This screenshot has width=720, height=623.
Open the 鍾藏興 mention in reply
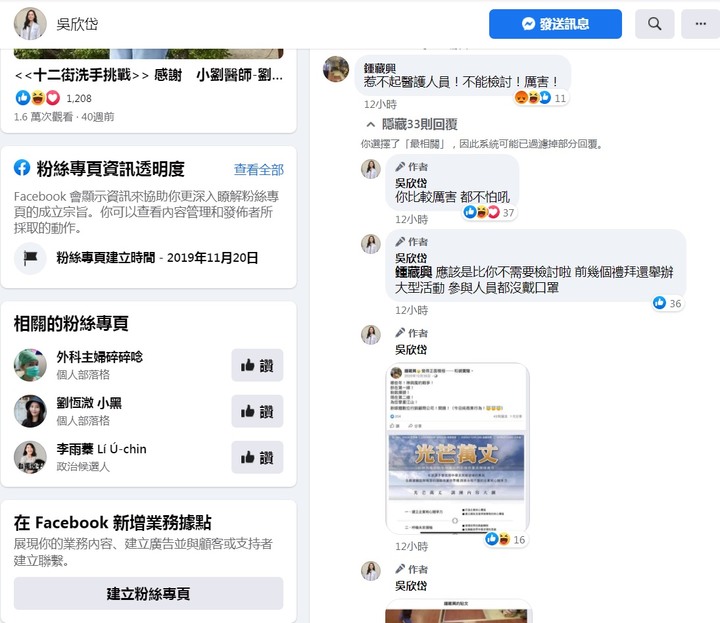413,272
